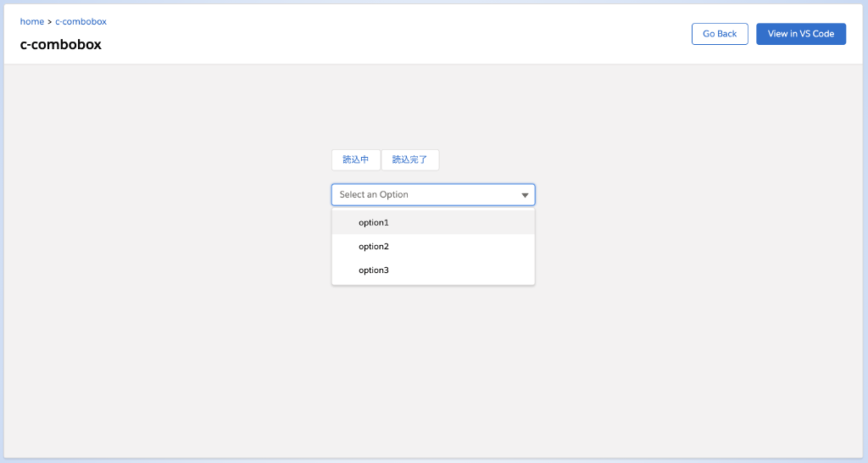This screenshot has height=463, width=868.
Task: Click the 'Select an Option' placeholder text
Action: (374, 195)
